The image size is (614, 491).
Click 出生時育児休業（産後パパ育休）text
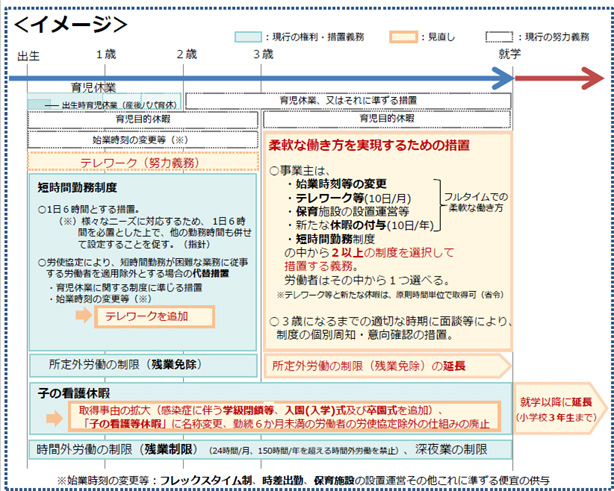point(119,105)
